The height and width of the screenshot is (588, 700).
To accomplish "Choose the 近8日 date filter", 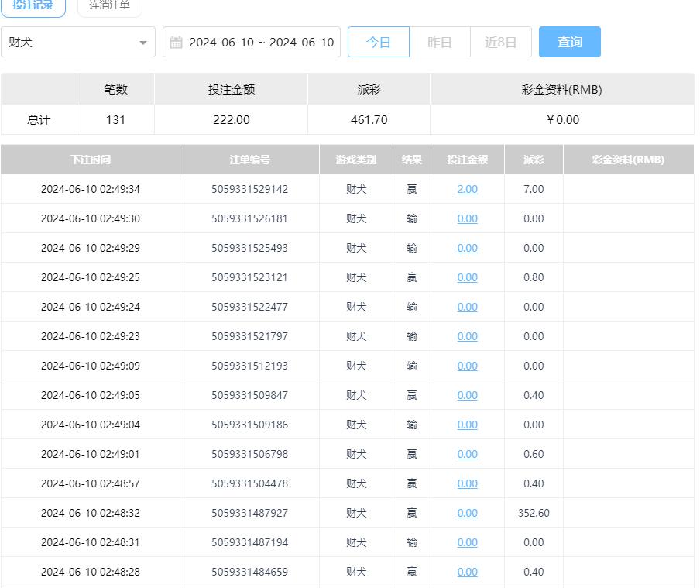I will coord(500,42).
